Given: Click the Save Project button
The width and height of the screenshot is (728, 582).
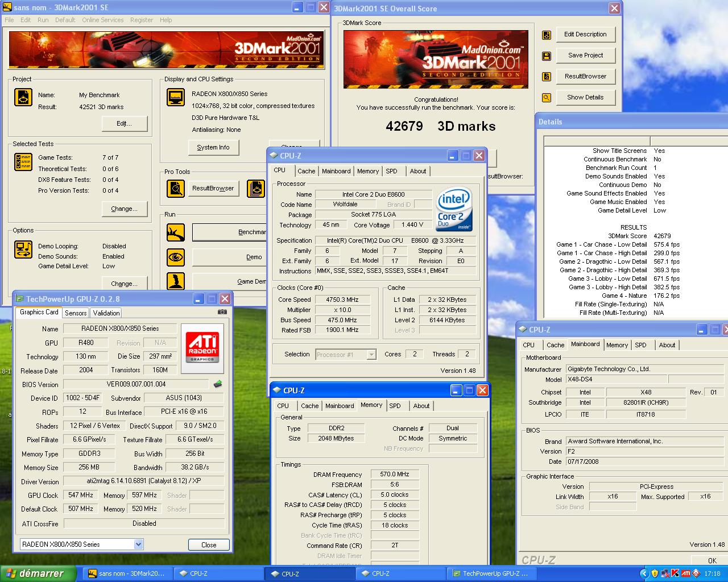Looking at the screenshot, I should [585, 55].
